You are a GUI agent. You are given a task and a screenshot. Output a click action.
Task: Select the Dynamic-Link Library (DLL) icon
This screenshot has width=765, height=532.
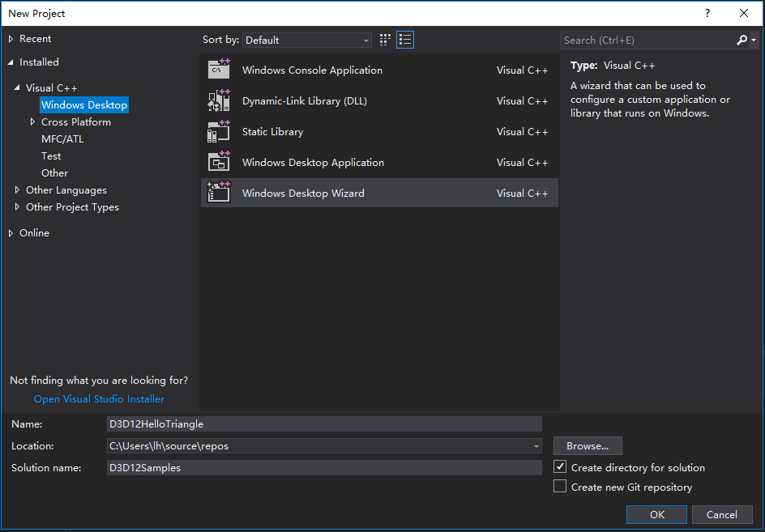tap(219, 100)
